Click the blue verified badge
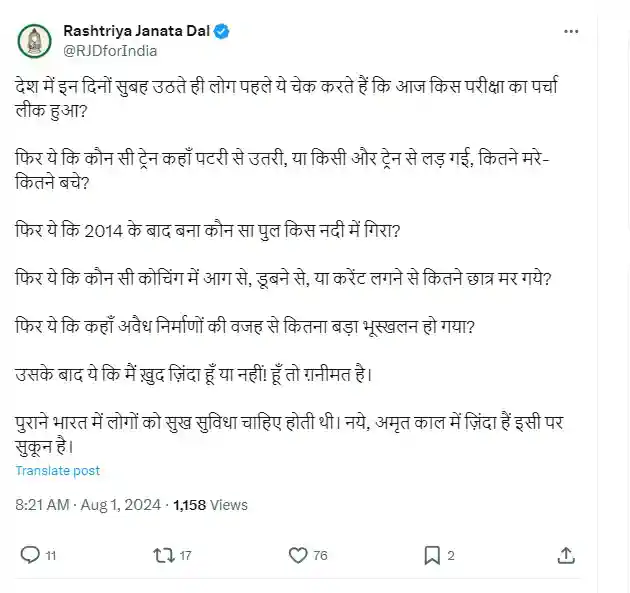Viewport: 630px width, 593px height. click(x=222, y=32)
